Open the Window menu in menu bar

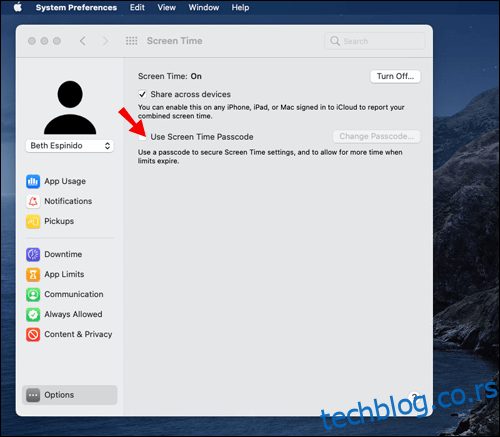(x=204, y=7)
